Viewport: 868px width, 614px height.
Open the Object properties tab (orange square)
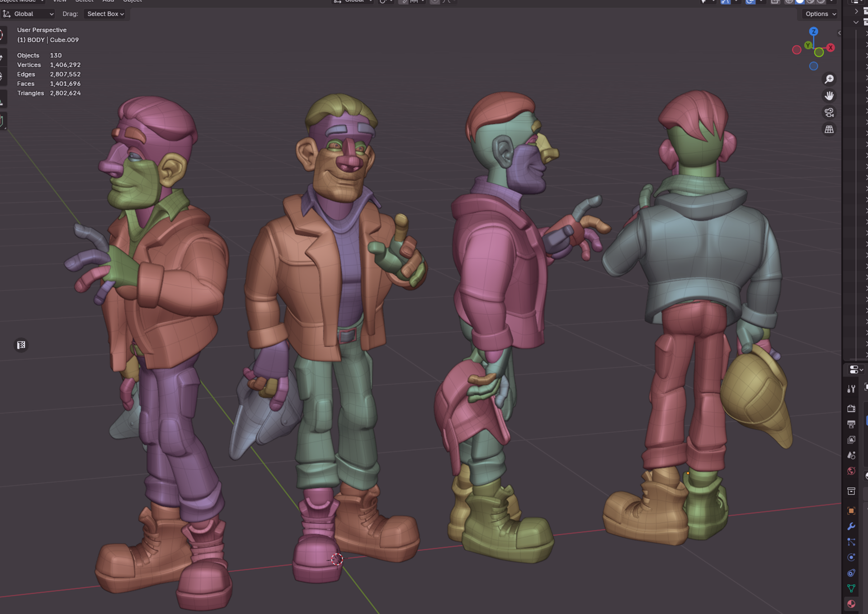pos(851,511)
